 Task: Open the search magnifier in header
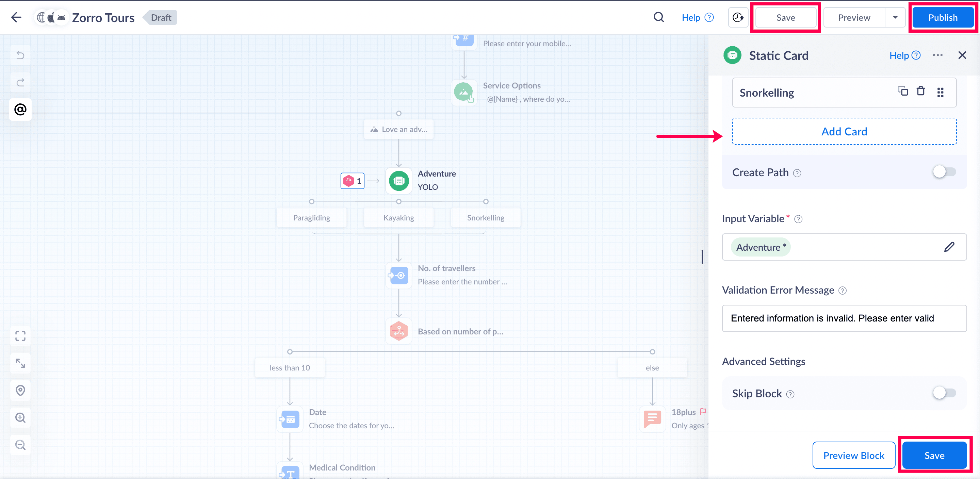(658, 17)
